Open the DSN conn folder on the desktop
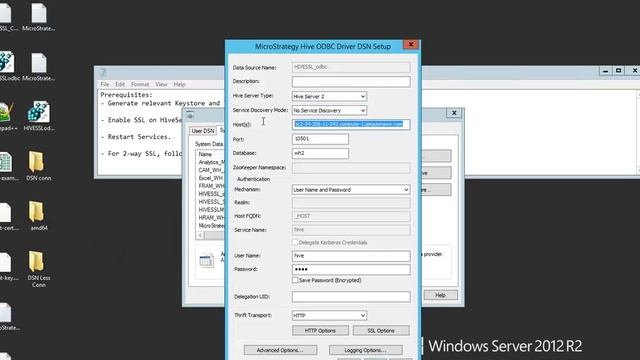 click(x=38, y=166)
